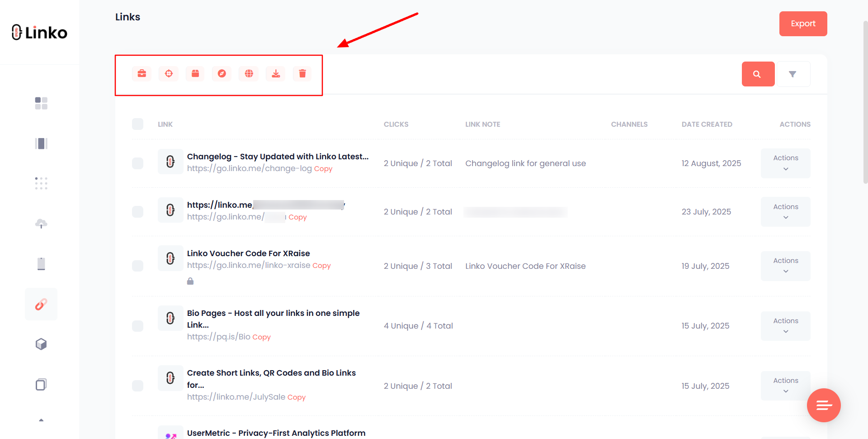Click the Linko logo at top left

click(39, 32)
